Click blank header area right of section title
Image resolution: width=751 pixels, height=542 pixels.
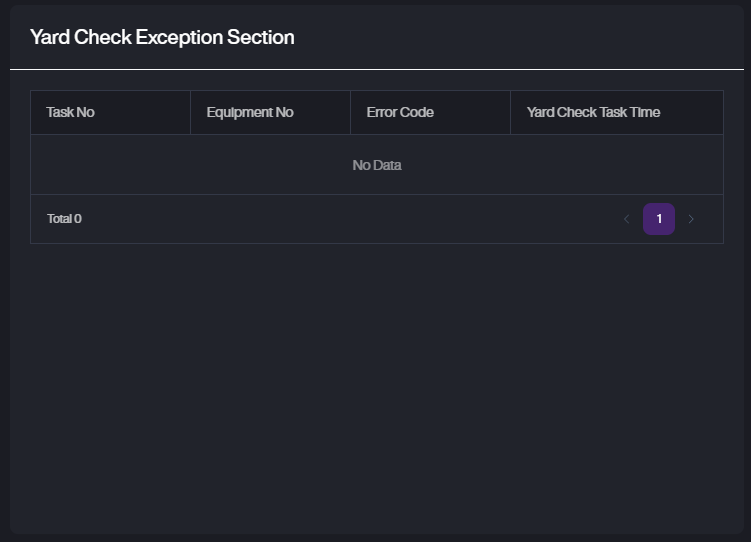[x=520, y=37]
